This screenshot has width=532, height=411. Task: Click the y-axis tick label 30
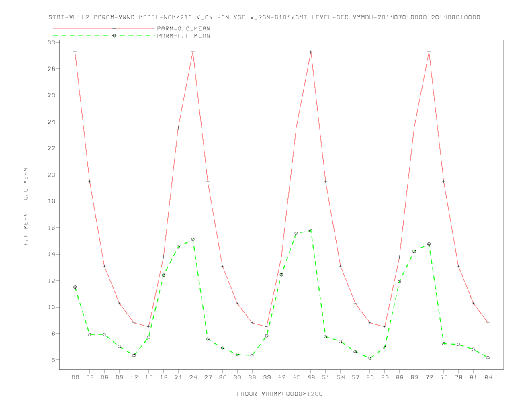52,42
